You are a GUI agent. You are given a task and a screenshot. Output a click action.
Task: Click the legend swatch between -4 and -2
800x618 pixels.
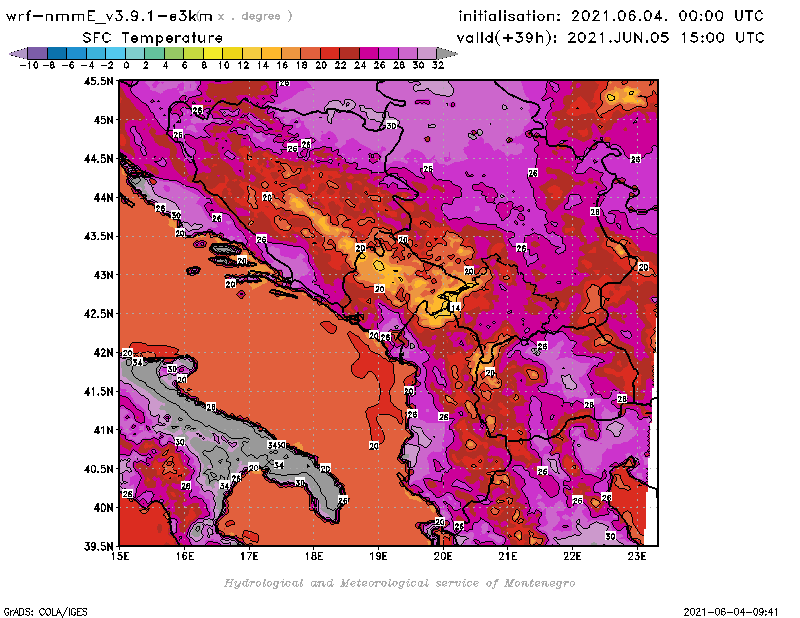pyautogui.click(x=95, y=53)
